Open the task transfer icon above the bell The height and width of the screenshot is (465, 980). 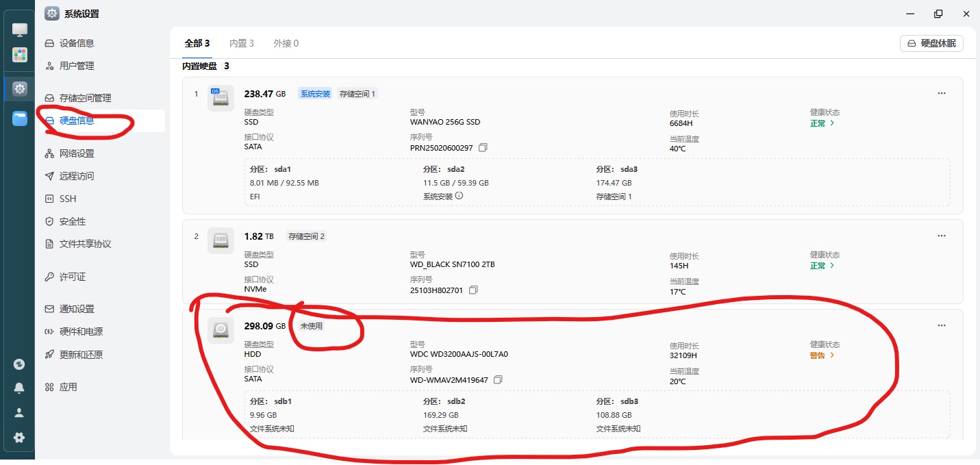(19, 364)
